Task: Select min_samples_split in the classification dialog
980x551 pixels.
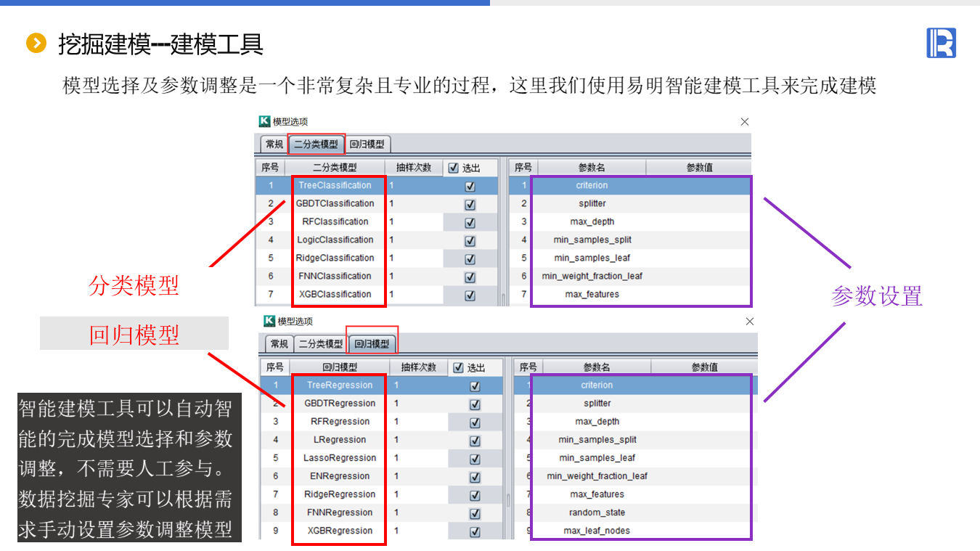Action: point(592,240)
